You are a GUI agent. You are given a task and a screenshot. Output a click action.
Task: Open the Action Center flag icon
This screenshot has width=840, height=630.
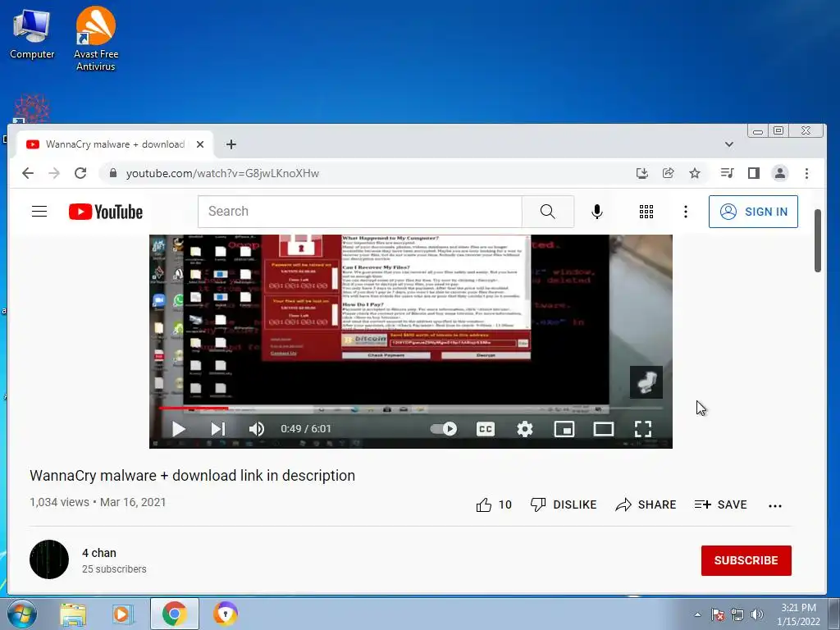coord(717,614)
